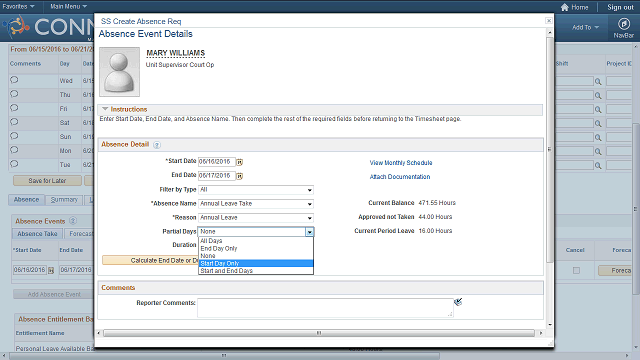Image resolution: width=640 pixels, height=360 pixels.
Task: Choose End Day Only option
Action: [256, 248]
